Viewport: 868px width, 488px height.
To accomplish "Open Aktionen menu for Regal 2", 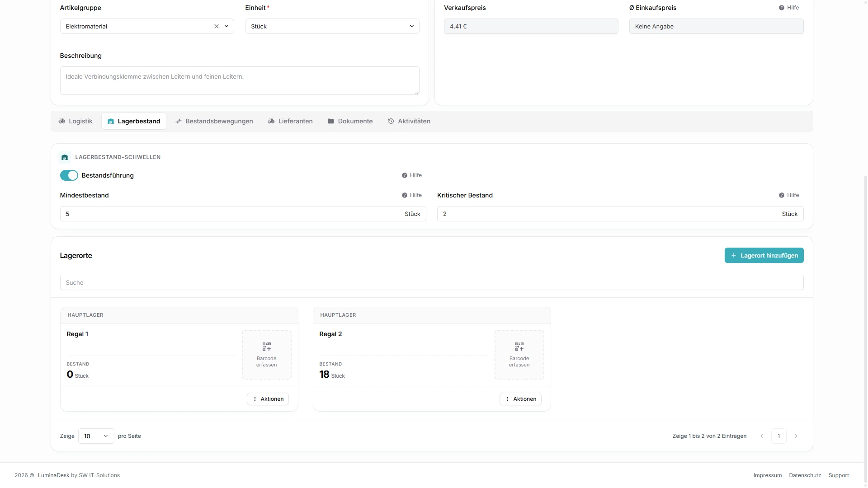I will click(520, 399).
